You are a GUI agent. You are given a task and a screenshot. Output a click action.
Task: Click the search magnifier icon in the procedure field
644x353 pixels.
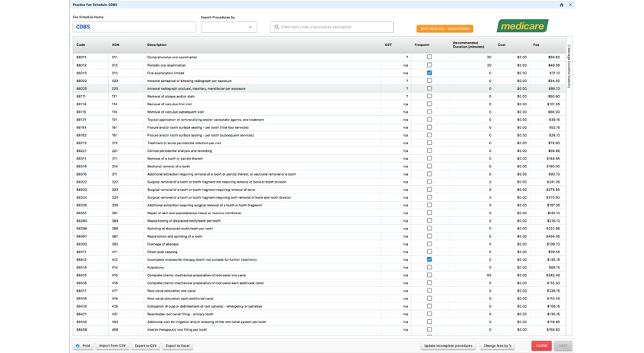pyautogui.click(x=277, y=27)
